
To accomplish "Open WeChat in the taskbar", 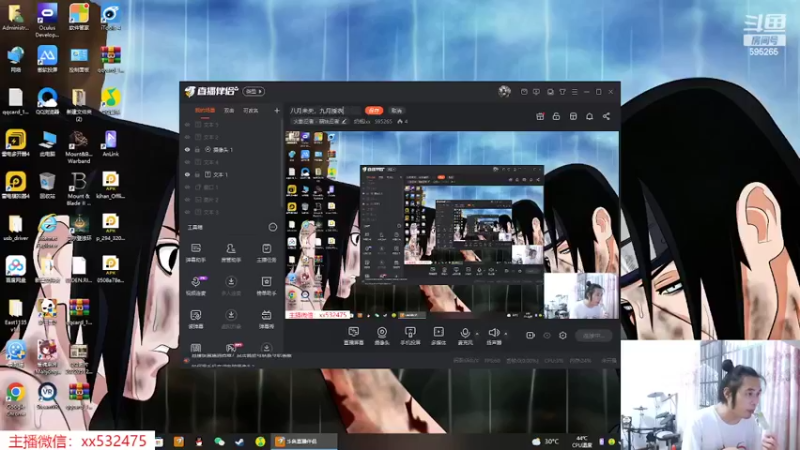I will pyautogui.click(x=219, y=442).
